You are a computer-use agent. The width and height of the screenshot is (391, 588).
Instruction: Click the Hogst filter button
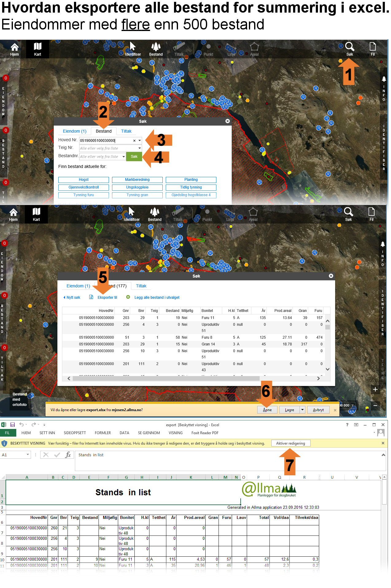83,180
